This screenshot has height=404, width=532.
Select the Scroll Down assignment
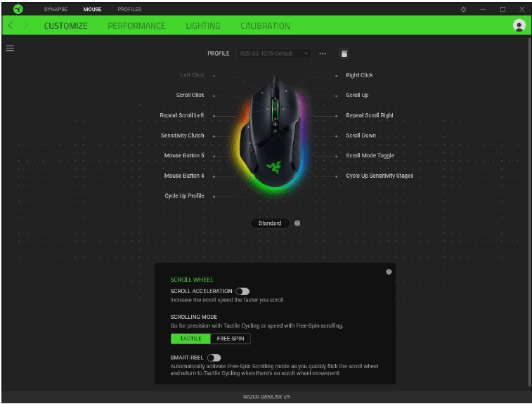[x=361, y=136]
